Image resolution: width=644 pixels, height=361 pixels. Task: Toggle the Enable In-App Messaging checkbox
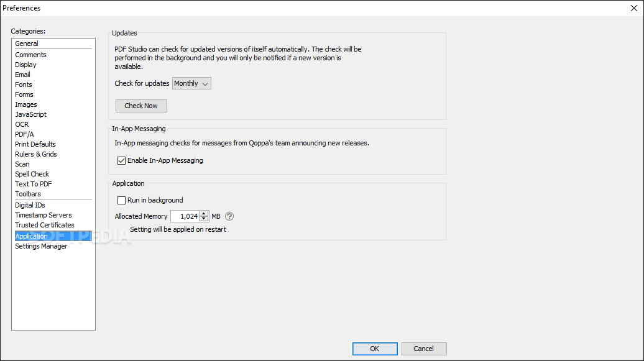coord(122,160)
